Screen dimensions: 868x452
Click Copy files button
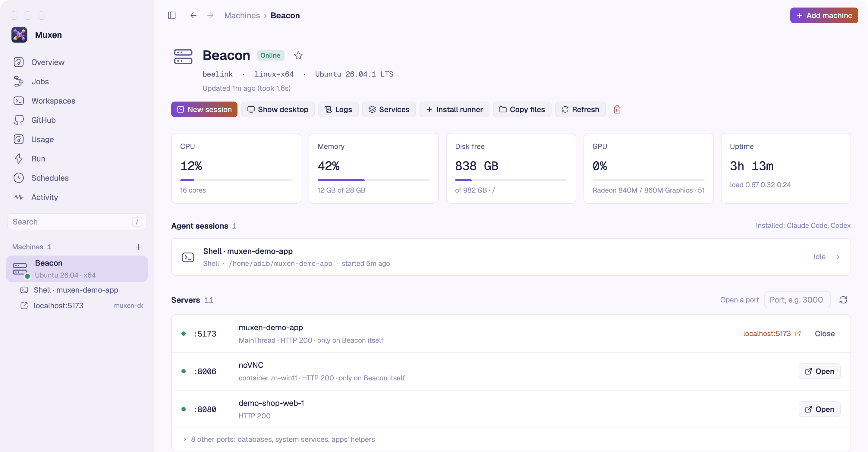[522, 109]
